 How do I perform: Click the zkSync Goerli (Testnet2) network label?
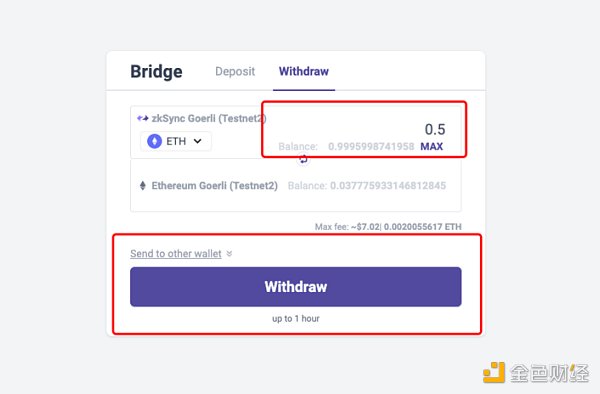click(209, 119)
